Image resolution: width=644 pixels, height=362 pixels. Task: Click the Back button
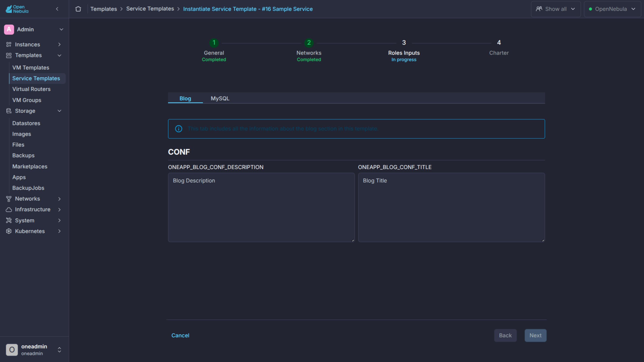505,335
